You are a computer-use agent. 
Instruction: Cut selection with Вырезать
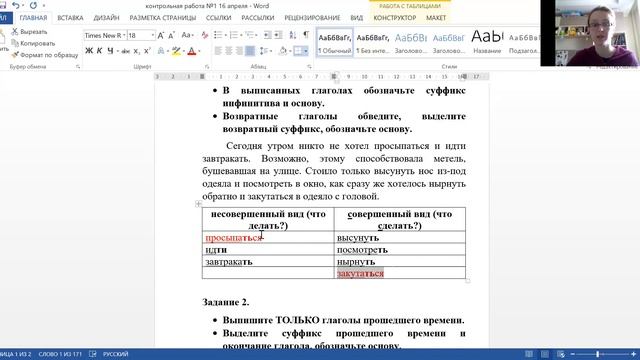[x=29, y=31]
